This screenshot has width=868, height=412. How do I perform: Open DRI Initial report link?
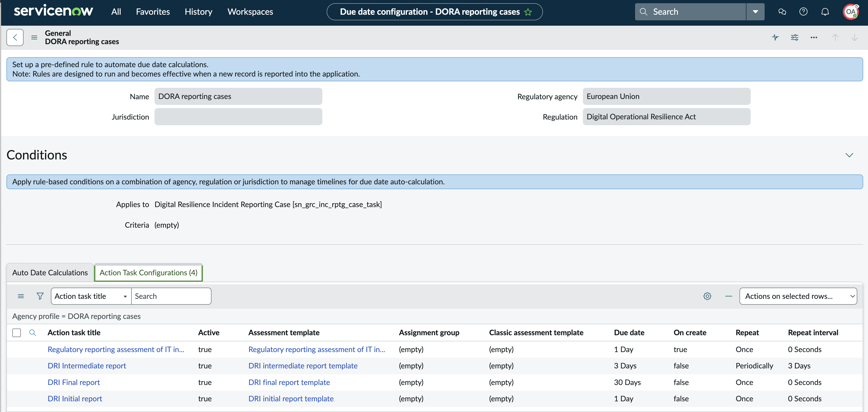(75, 399)
